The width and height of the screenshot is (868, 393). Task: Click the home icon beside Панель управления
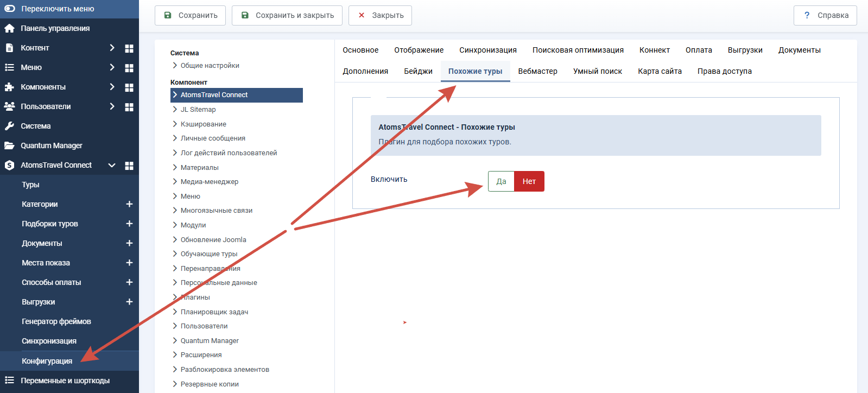(x=9, y=28)
